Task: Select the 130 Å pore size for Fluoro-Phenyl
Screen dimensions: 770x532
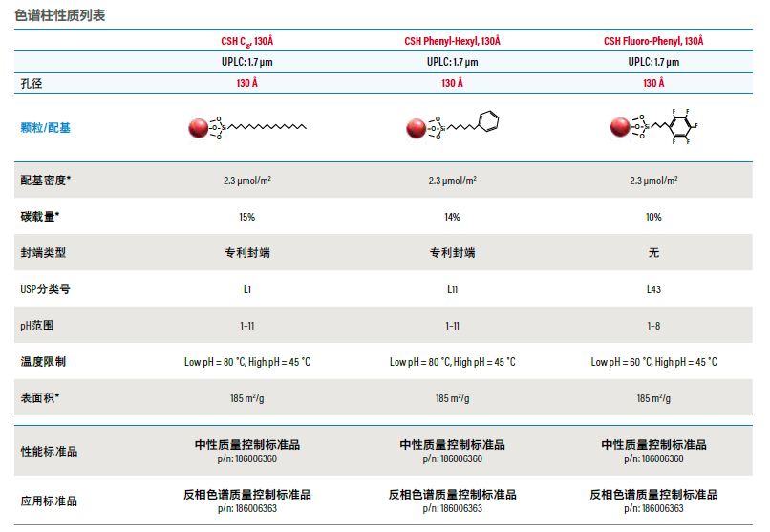Action: [653, 83]
